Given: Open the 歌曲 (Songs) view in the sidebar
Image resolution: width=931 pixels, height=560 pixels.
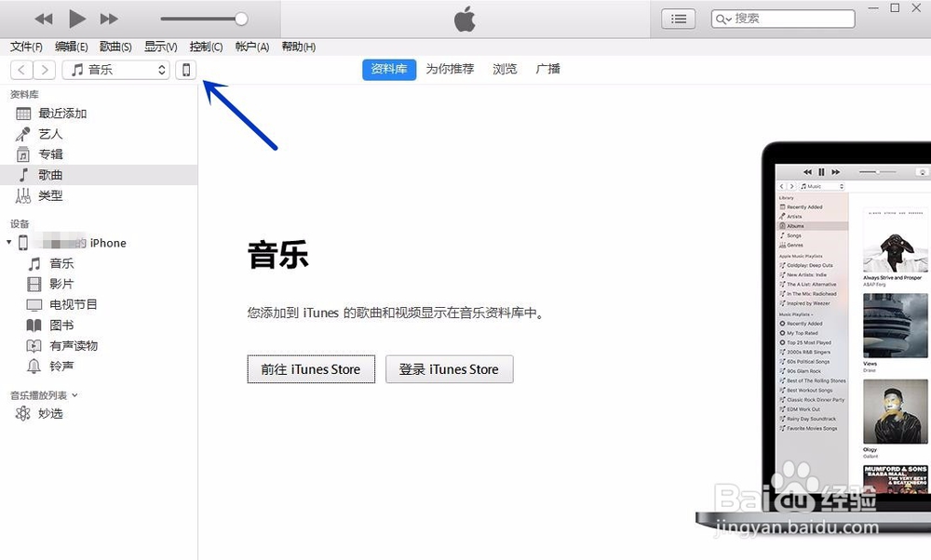Looking at the screenshot, I should 52,175.
